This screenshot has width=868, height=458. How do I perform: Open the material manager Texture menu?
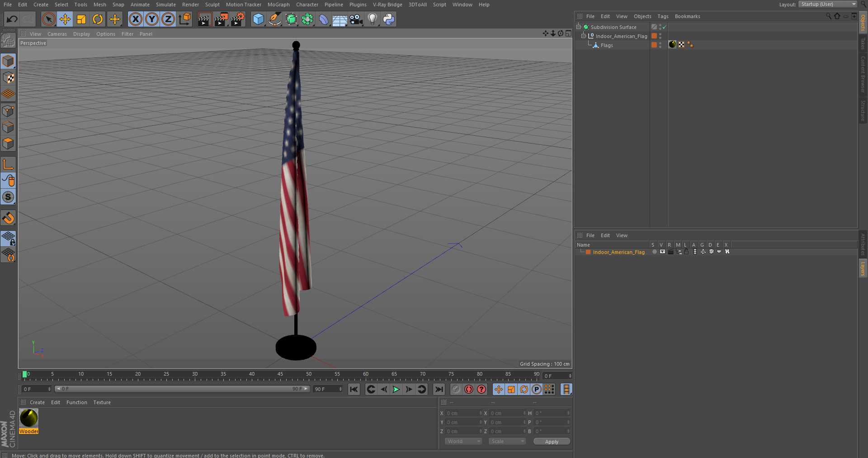102,402
